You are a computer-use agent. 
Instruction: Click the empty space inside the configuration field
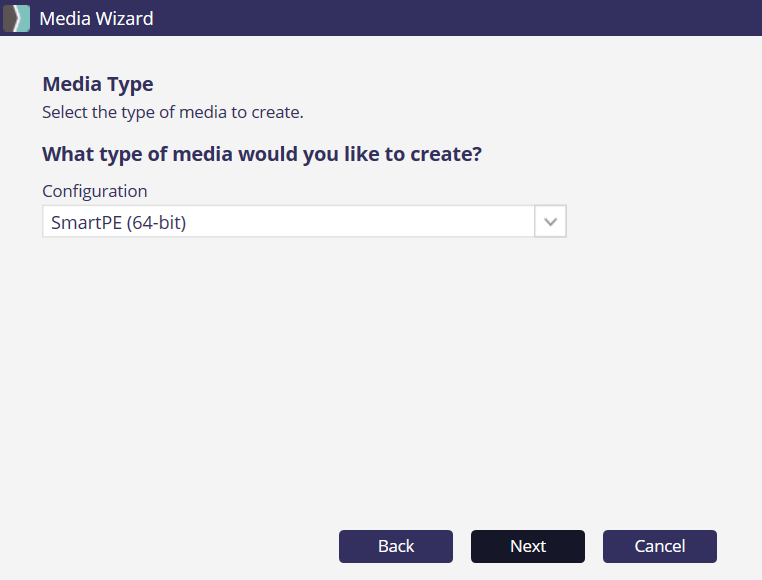coord(380,222)
